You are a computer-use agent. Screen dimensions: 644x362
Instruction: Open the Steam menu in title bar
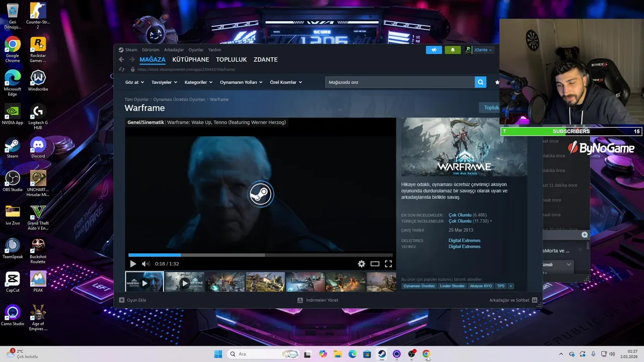click(x=128, y=50)
